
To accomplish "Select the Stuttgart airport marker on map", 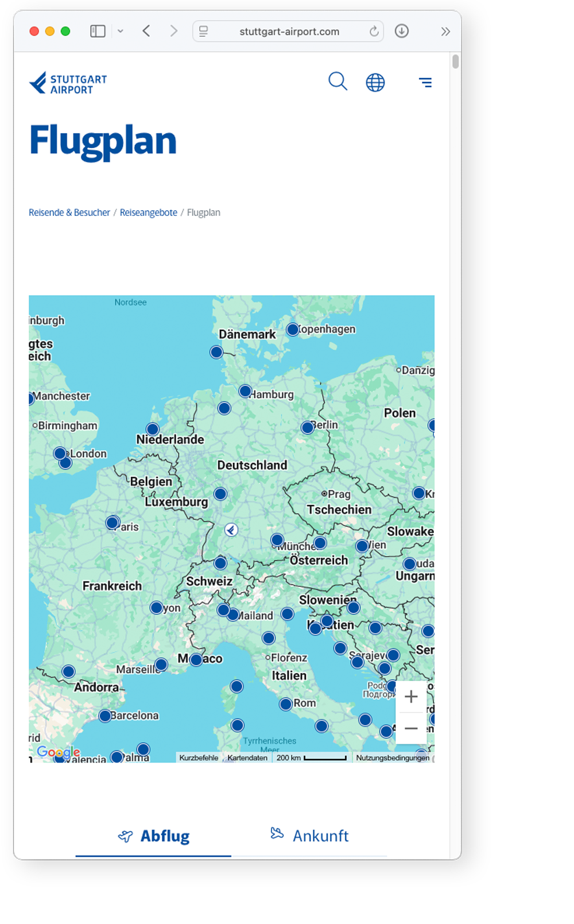I will pos(231,529).
